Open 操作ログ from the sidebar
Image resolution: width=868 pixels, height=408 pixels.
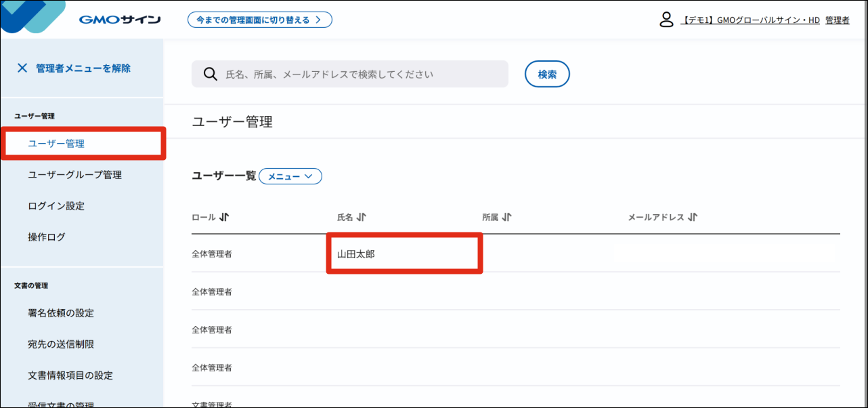coord(47,237)
